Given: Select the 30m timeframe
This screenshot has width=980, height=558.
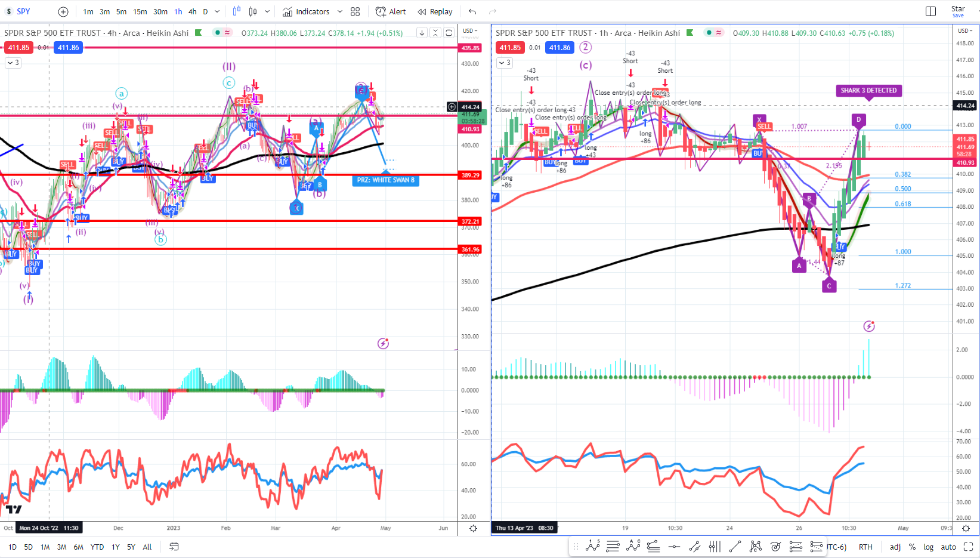Looking at the screenshot, I should (160, 11).
